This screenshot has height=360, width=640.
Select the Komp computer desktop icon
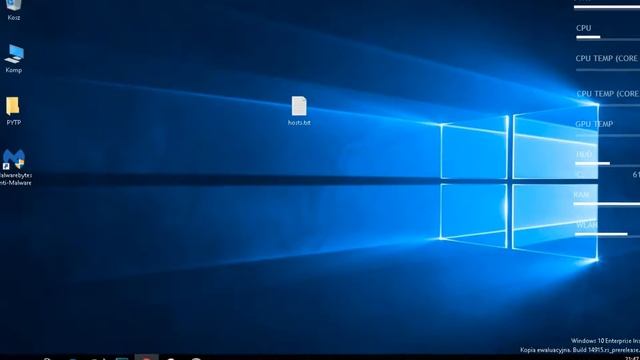[x=13, y=59]
